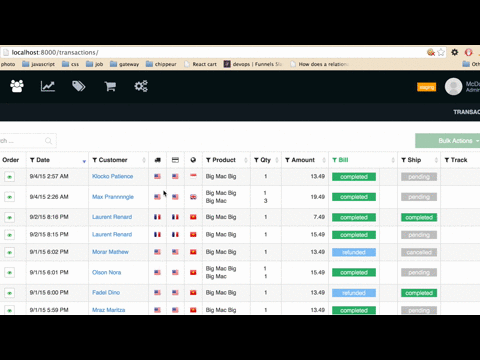Image resolution: width=480 pixels, height=360 pixels.
Task: Open the gear extension icon in browser
Action: (x=455, y=52)
